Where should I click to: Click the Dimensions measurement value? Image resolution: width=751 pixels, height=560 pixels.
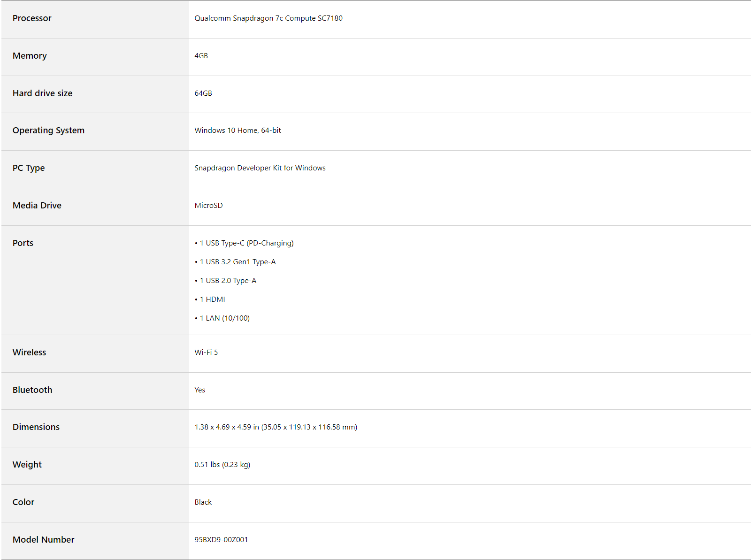pos(276,427)
